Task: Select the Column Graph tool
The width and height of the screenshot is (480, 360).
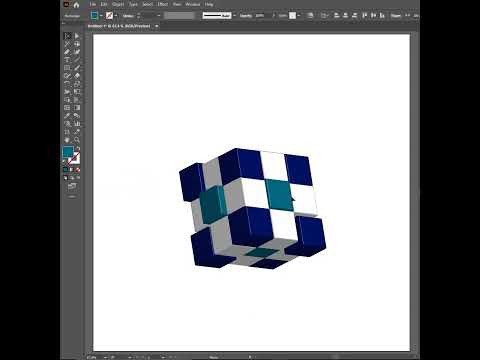Action: point(77,124)
